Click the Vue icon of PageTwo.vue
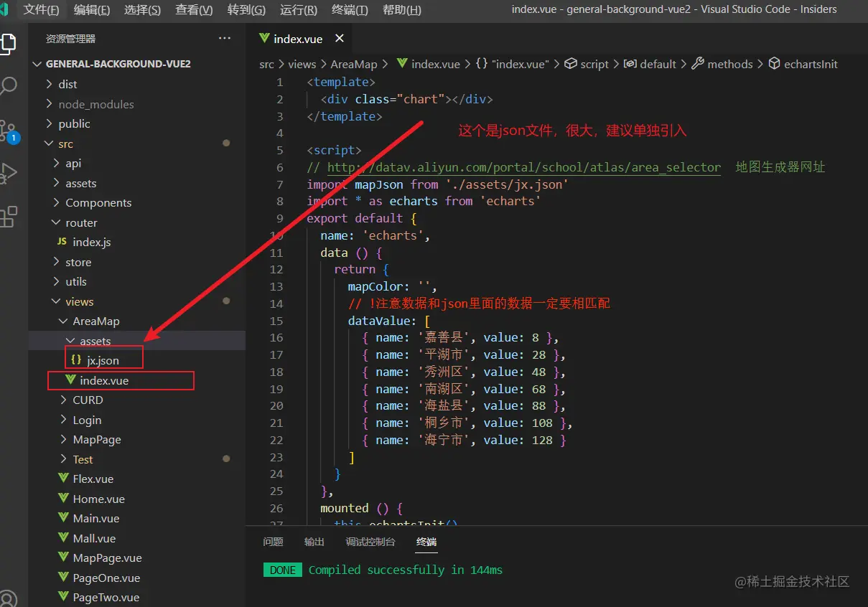This screenshot has width=868, height=607. pos(63,597)
